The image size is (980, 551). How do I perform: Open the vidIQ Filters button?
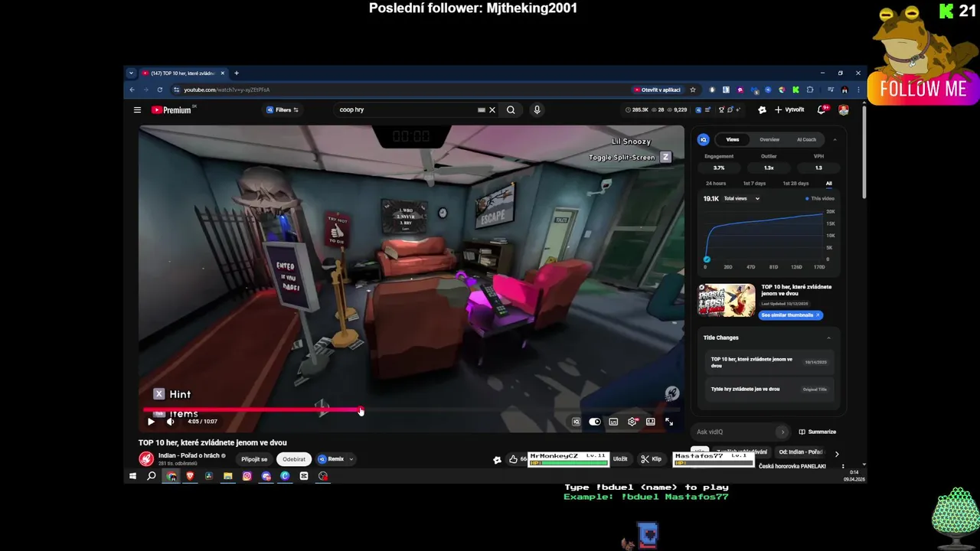(283, 110)
